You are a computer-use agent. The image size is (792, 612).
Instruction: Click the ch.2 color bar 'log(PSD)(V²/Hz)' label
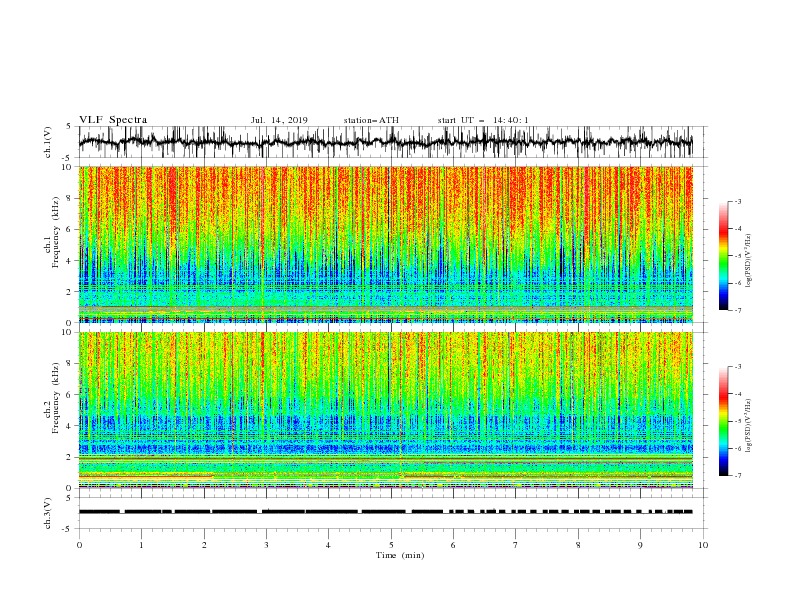pos(749,425)
